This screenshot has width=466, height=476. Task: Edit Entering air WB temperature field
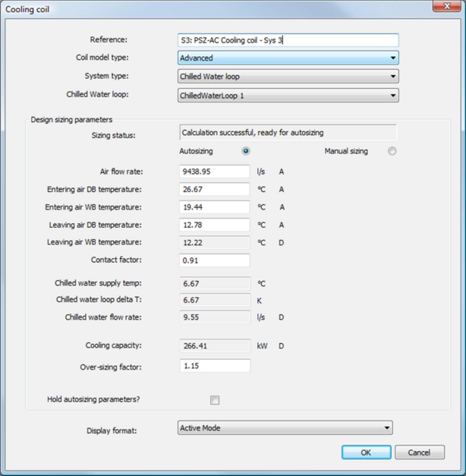click(x=215, y=207)
